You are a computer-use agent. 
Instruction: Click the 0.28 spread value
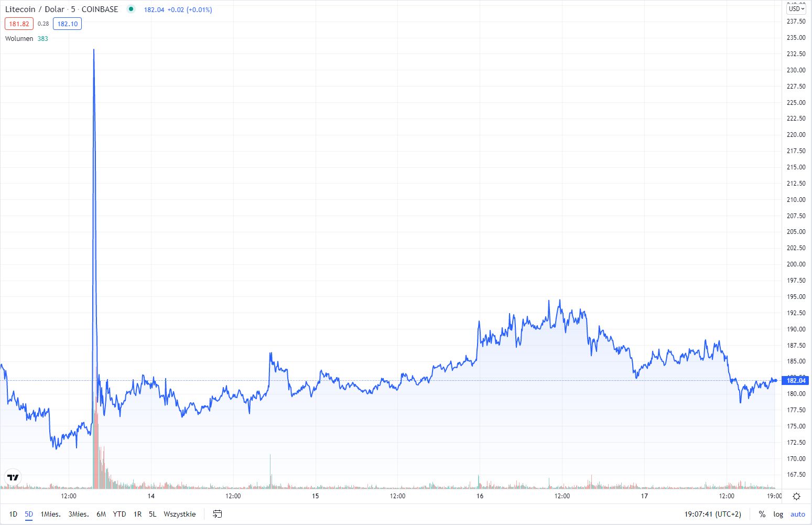click(44, 24)
